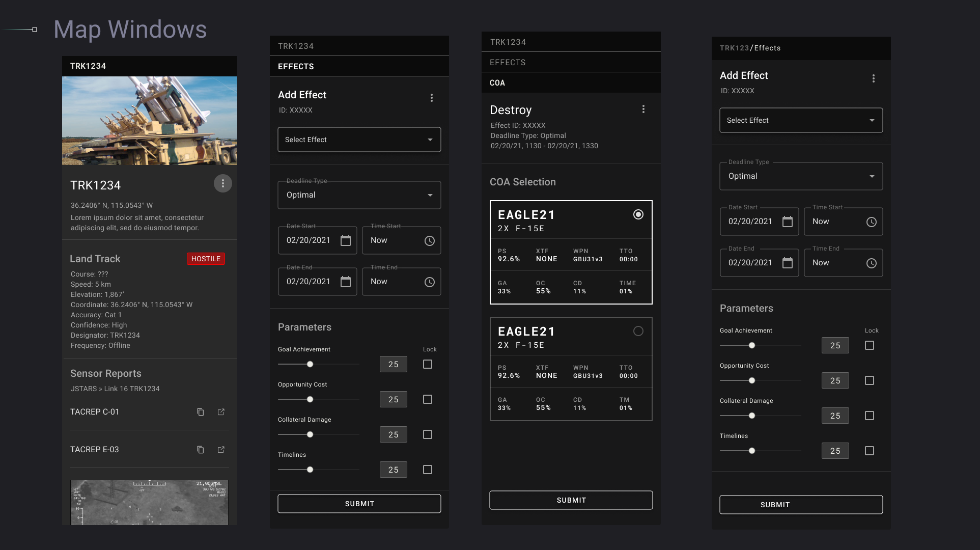Select the COA section header

click(497, 82)
